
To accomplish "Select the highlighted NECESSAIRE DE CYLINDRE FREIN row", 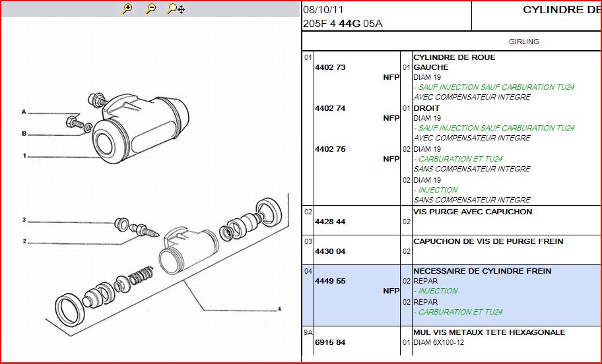I will pyautogui.click(x=482, y=271).
